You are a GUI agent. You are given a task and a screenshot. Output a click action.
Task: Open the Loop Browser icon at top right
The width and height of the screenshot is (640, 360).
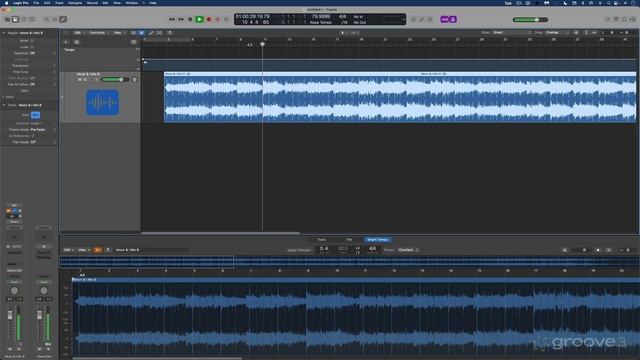coord(624,19)
